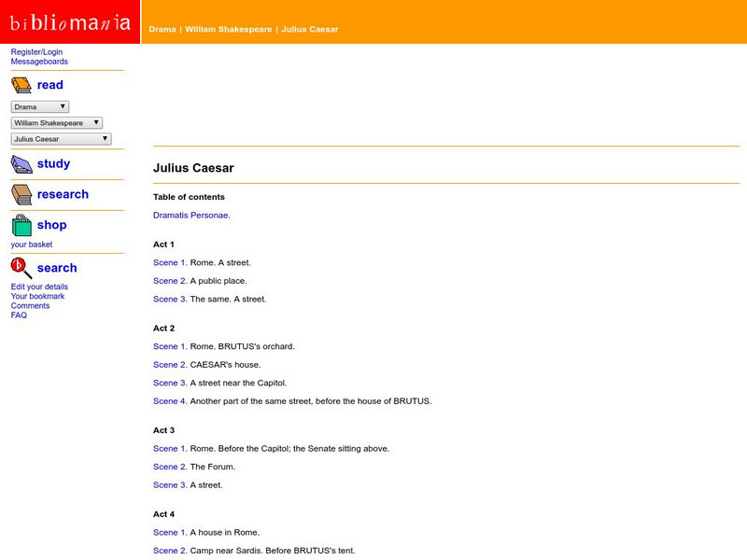Screen dimensions: 747x560
Task: Click the purple study book icon
Action: 21,164
